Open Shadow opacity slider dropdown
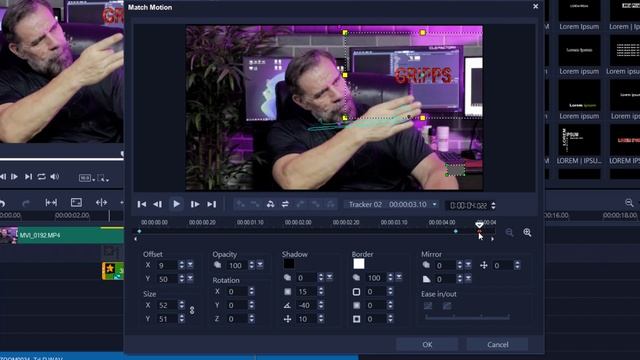 [x=329, y=278]
